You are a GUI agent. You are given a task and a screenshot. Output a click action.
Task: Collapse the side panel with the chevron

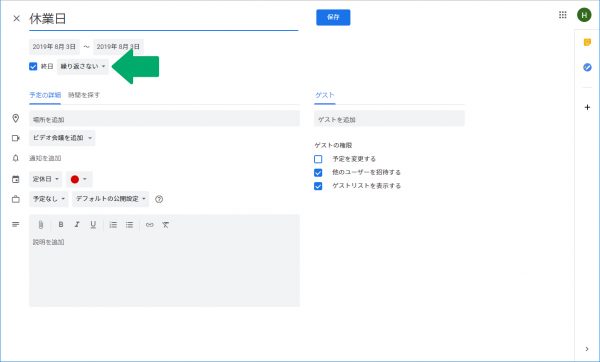click(587, 349)
